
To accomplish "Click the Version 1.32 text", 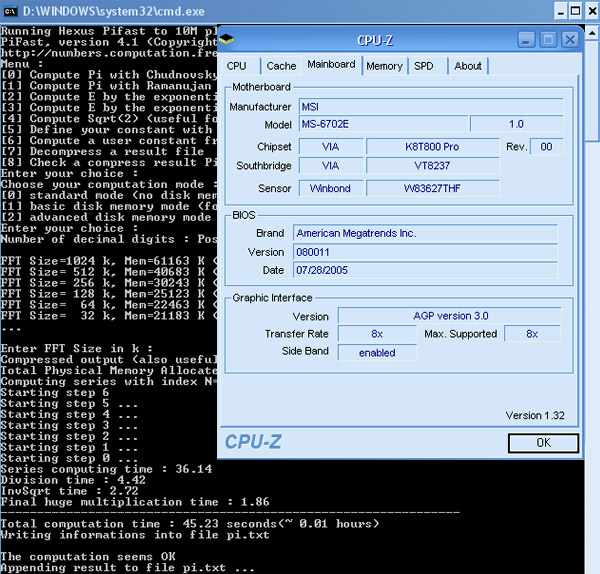I will click(x=535, y=416).
